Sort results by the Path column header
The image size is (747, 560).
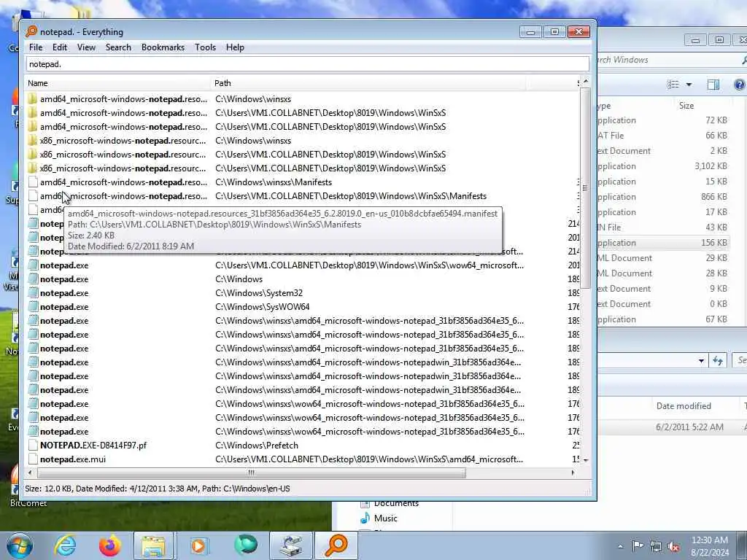pyautogui.click(x=368, y=83)
